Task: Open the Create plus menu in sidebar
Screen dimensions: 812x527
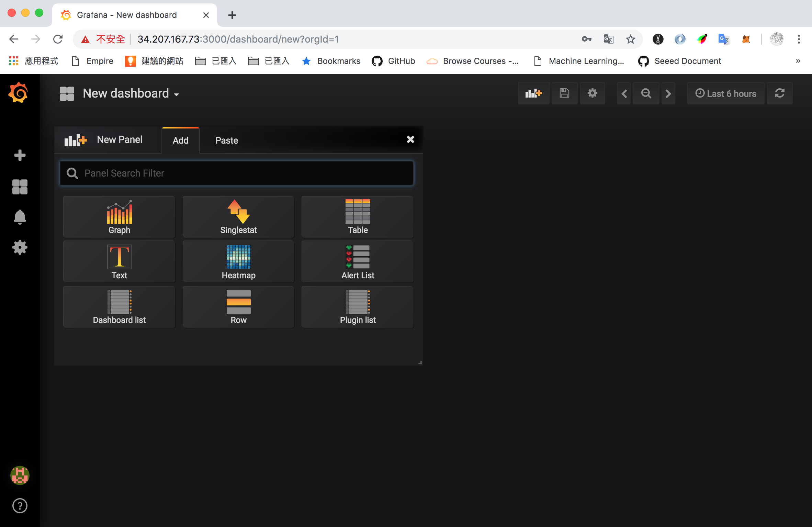Action: point(20,155)
